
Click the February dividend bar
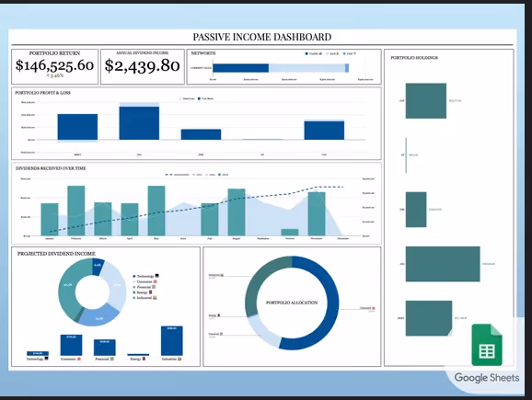pyautogui.click(x=76, y=211)
